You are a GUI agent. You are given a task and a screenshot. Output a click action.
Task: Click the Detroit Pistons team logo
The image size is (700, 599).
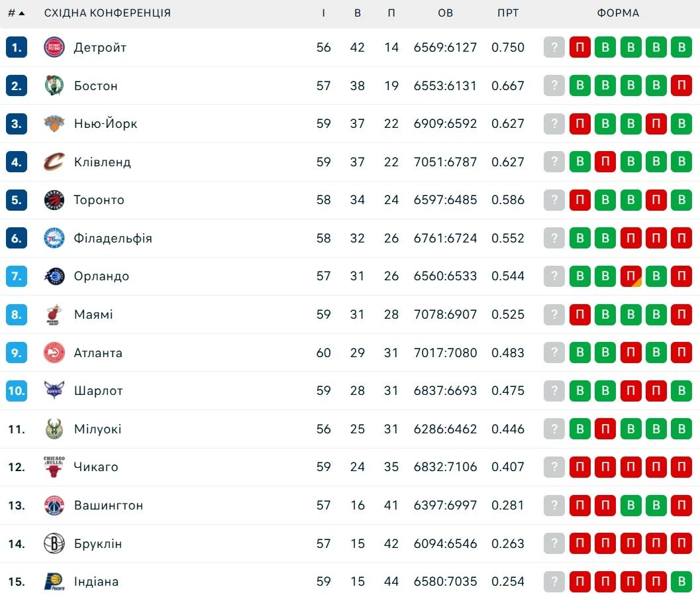tap(54, 48)
